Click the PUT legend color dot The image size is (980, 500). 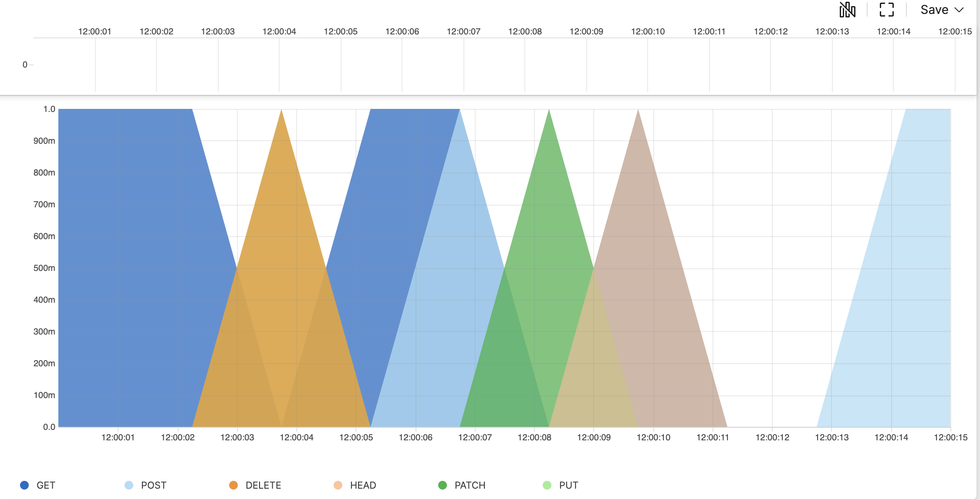547,485
